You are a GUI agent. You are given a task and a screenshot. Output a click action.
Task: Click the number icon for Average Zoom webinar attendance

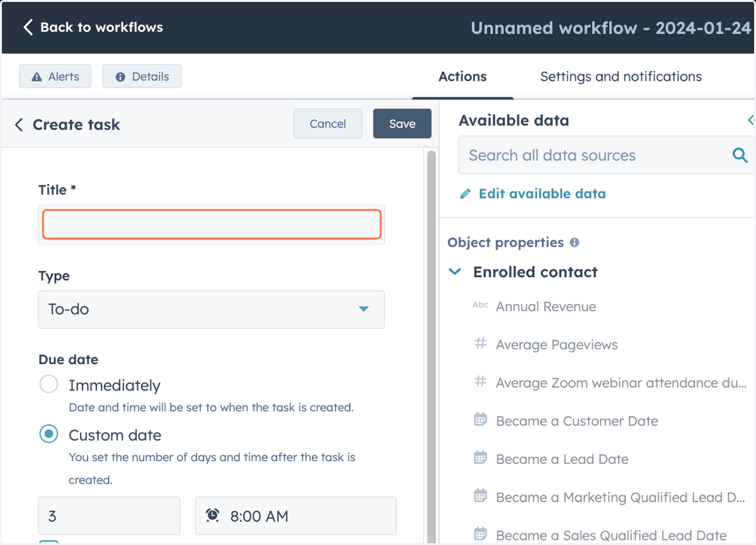coord(480,382)
